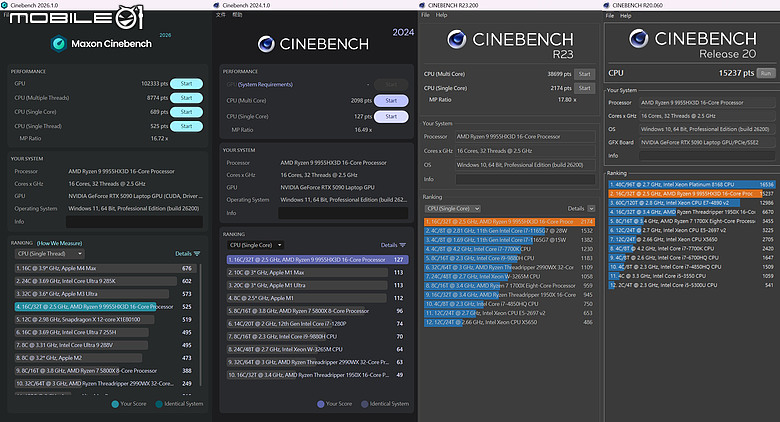Run the CPU test in Cinebench R20
780x422 pixels.
766,73
